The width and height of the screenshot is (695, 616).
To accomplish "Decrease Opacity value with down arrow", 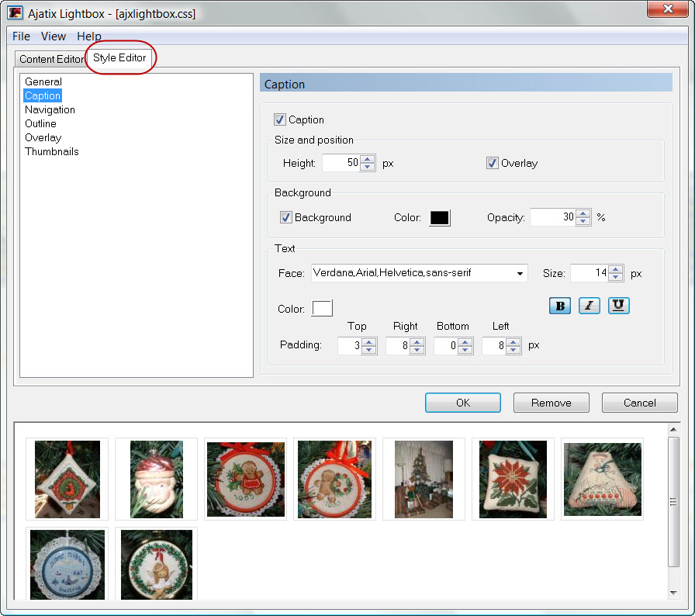I will point(583,221).
